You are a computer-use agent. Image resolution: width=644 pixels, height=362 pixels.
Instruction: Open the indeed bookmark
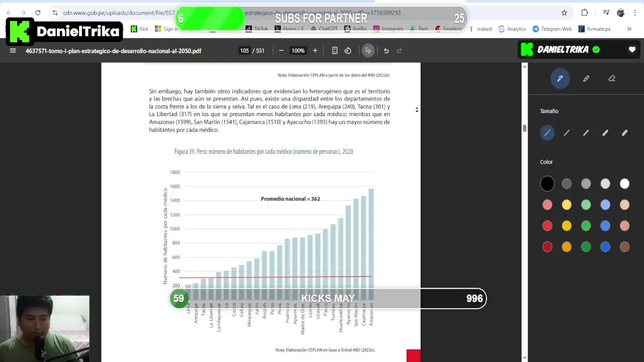(480, 29)
